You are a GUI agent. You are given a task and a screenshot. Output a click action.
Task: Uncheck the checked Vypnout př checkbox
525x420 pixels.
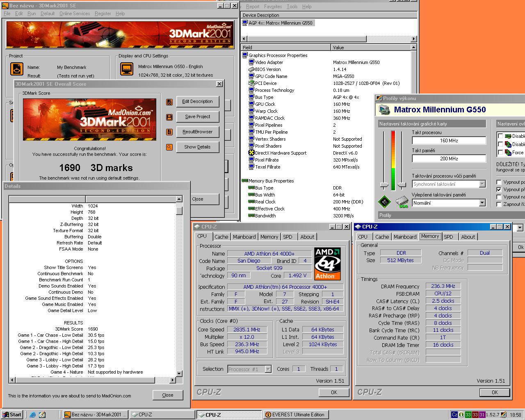pyautogui.click(x=499, y=189)
